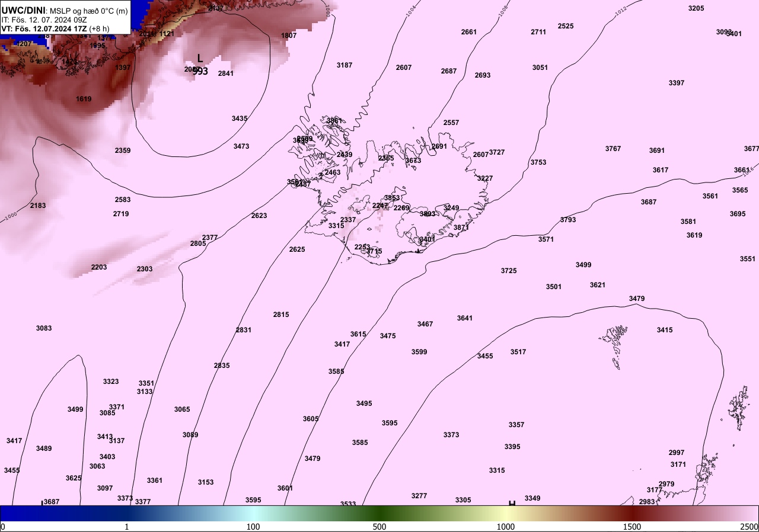The height and width of the screenshot is (532, 759).
Task: Click the height value 3619
Action: [694, 235]
